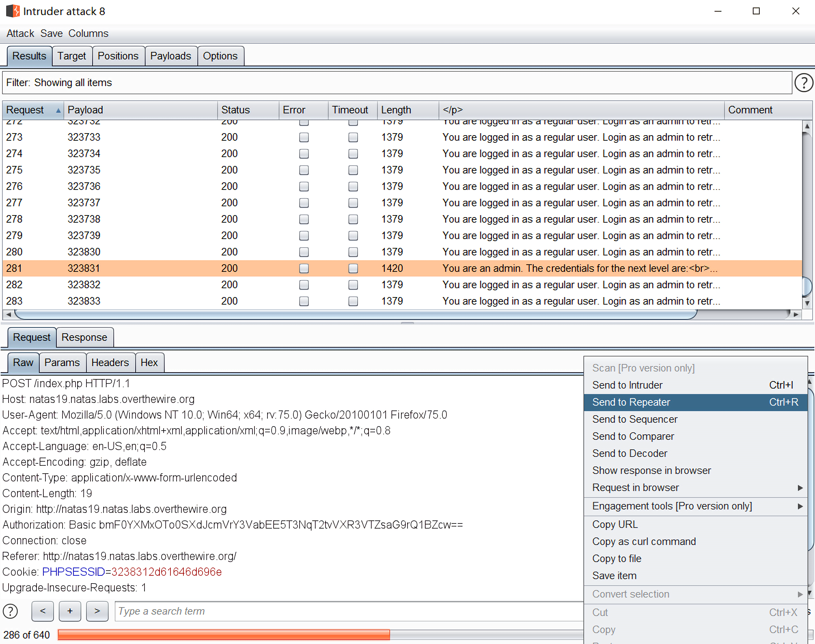Sort by Payload column header
The width and height of the screenshot is (815, 644).
tap(140, 110)
